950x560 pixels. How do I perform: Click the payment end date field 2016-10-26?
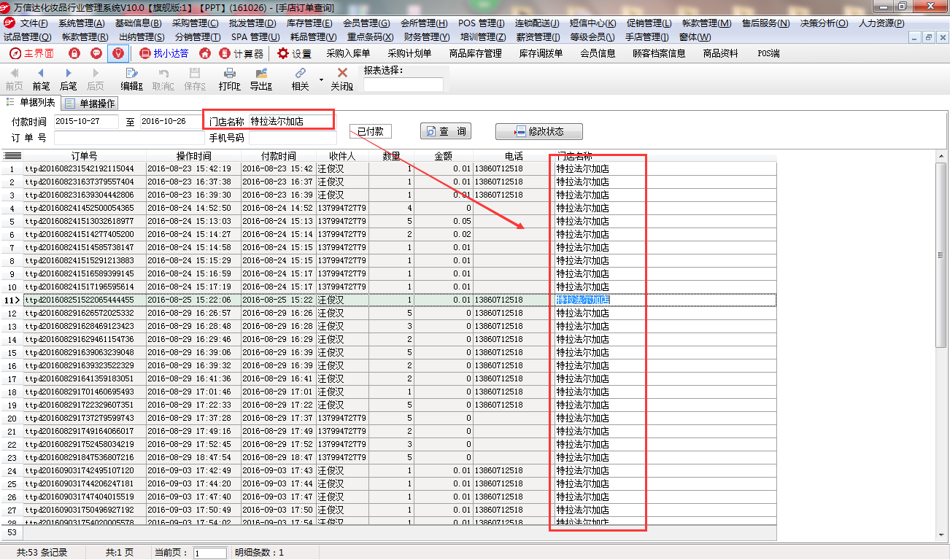point(172,122)
